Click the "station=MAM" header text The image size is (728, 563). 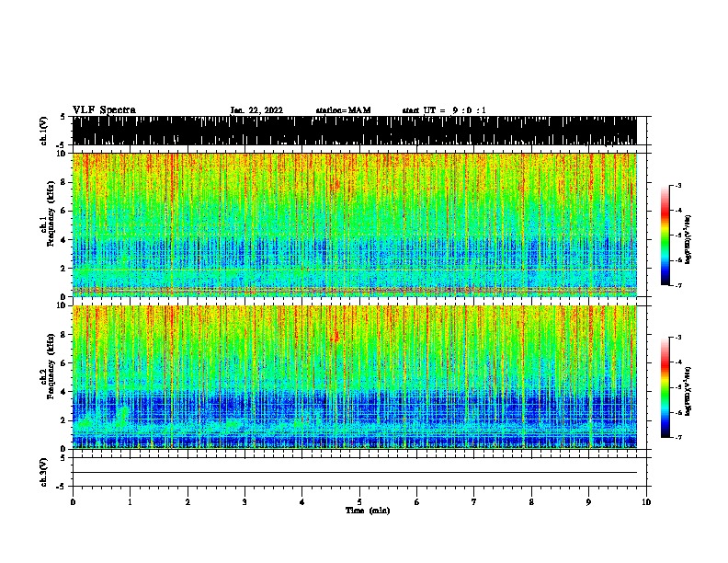pos(343,110)
